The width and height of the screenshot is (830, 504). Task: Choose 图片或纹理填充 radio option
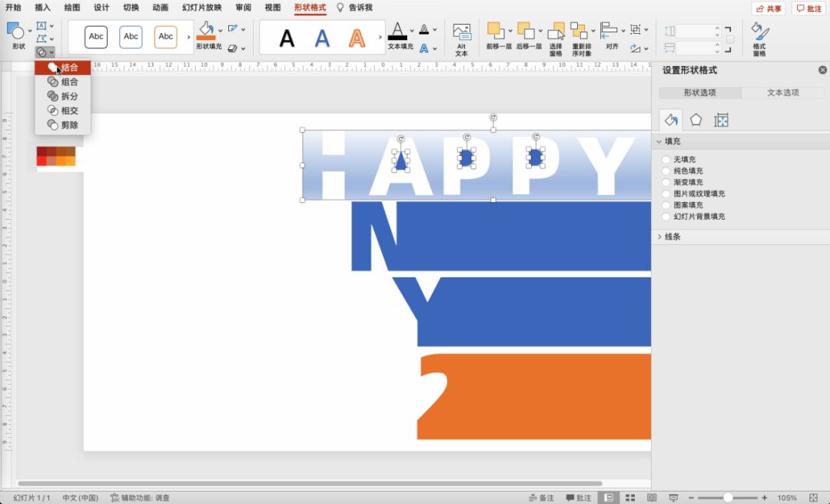tap(666, 194)
